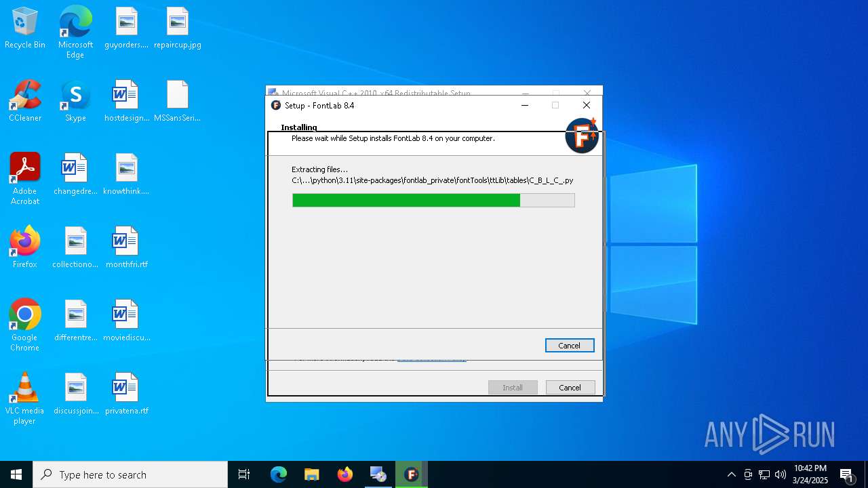868x488 pixels.
Task: Select the MSSansSeri file icon
Action: [178, 102]
